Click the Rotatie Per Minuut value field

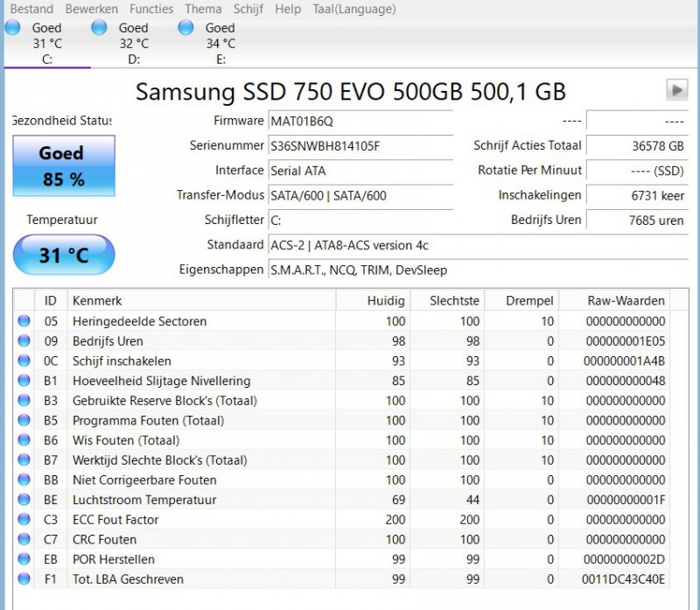637,171
